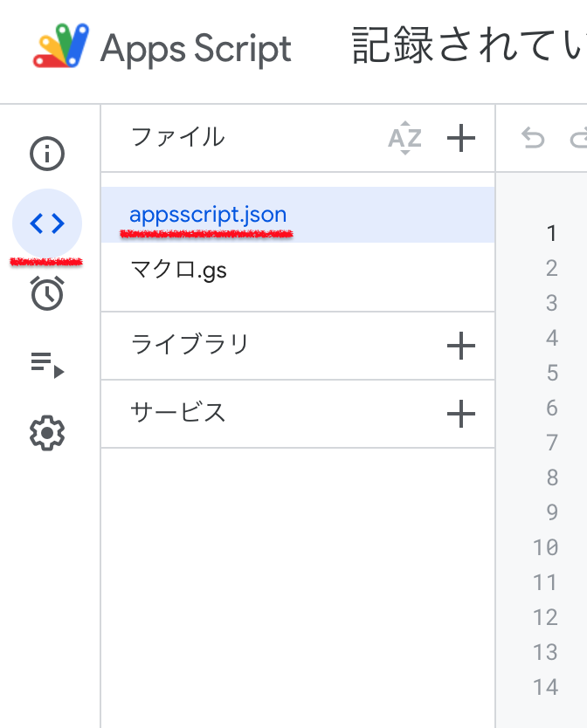Screen dimensions: 587x728
Task: Click the ライブラリ section header
Action: pyautogui.click(x=190, y=345)
